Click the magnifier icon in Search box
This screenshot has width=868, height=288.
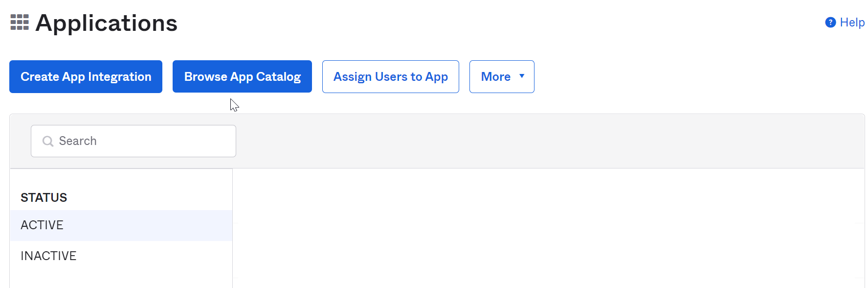48,142
